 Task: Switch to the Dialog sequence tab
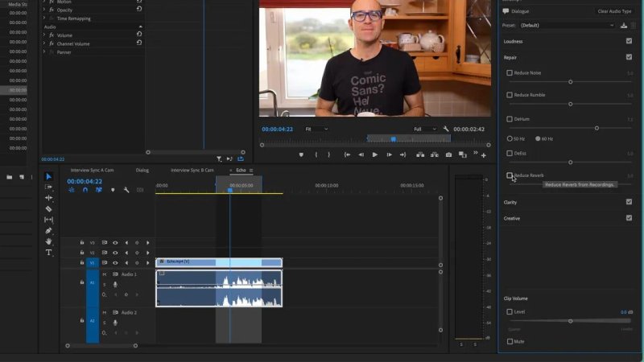click(142, 170)
